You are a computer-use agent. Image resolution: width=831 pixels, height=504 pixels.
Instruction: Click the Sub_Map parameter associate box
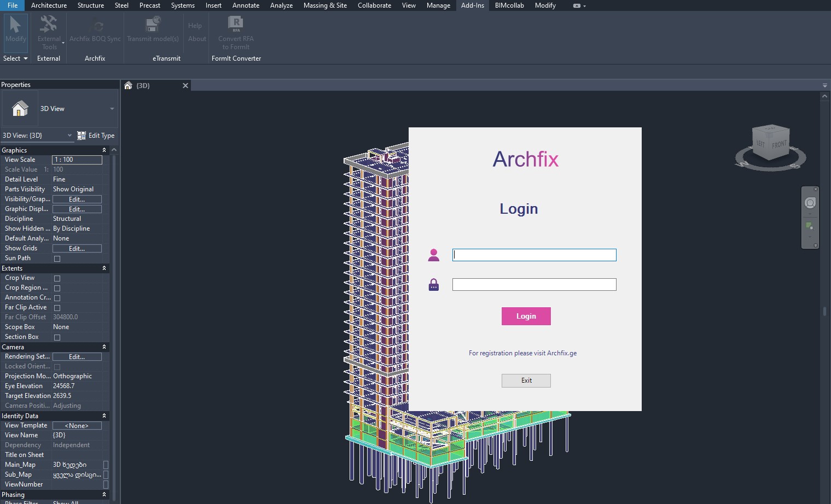[106, 474]
